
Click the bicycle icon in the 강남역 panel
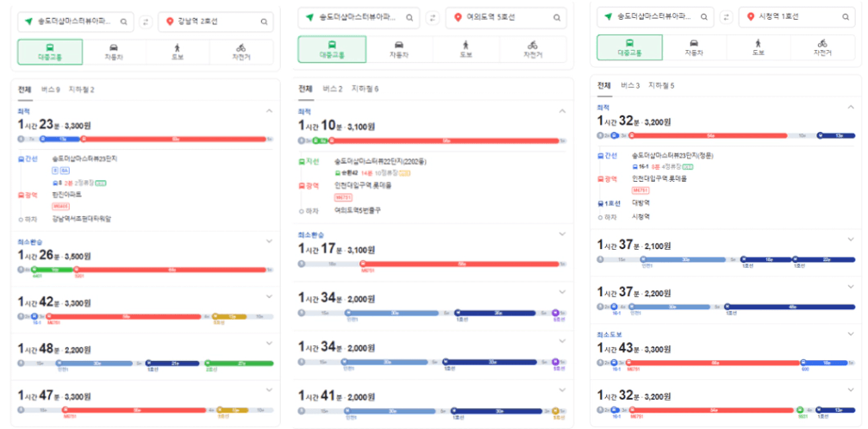point(240,47)
